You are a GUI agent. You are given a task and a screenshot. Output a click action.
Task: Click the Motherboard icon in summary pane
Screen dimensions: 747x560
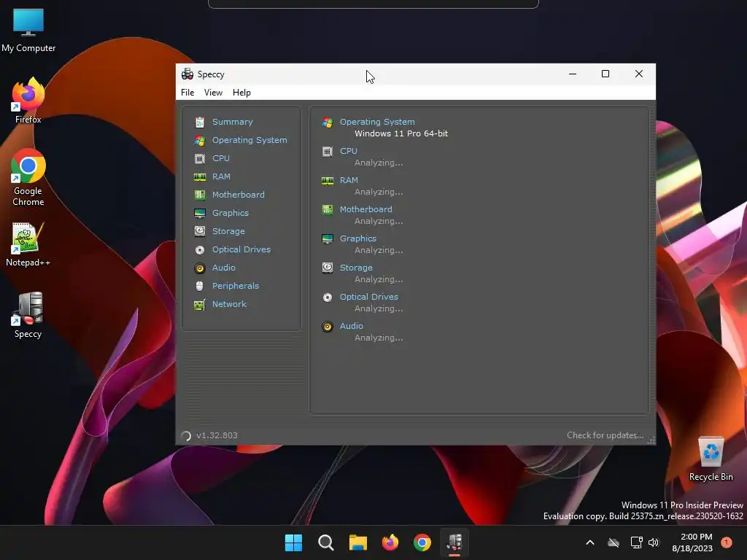tap(328, 209)
